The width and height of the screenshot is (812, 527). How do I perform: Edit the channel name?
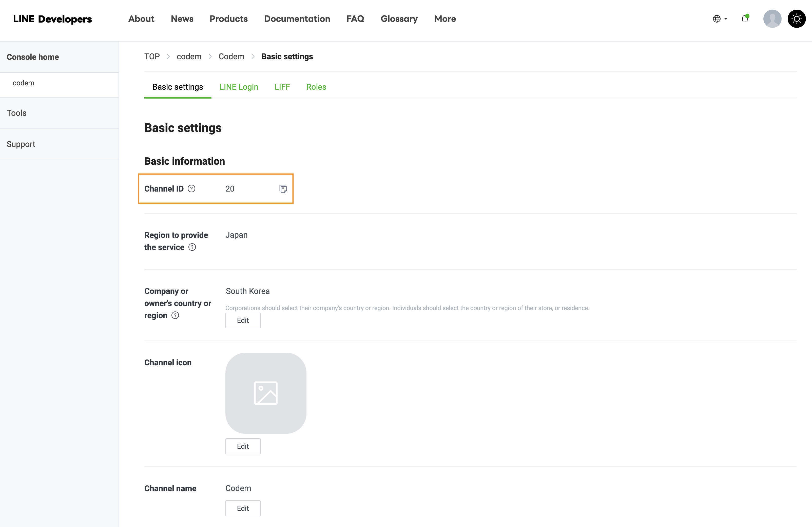click(x=243, y=509)
